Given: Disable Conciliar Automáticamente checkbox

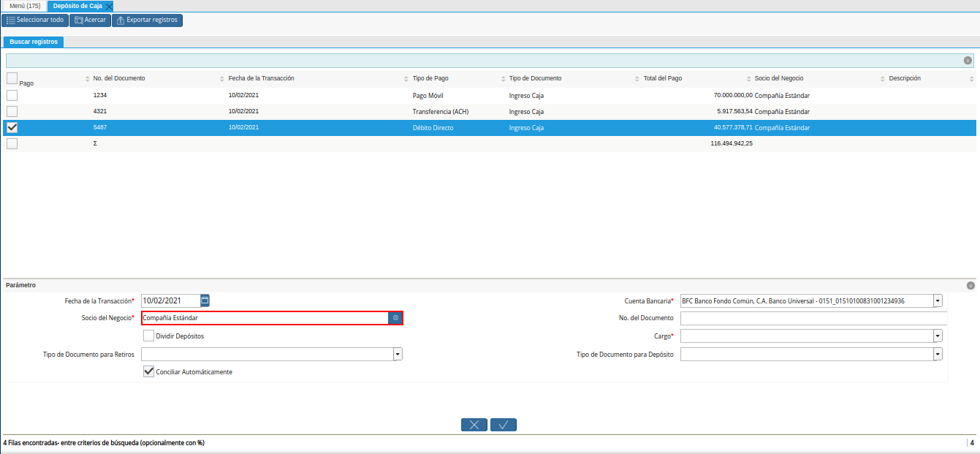Looking at the screenshot, I should pyautogui.click(x=149, y=372).
